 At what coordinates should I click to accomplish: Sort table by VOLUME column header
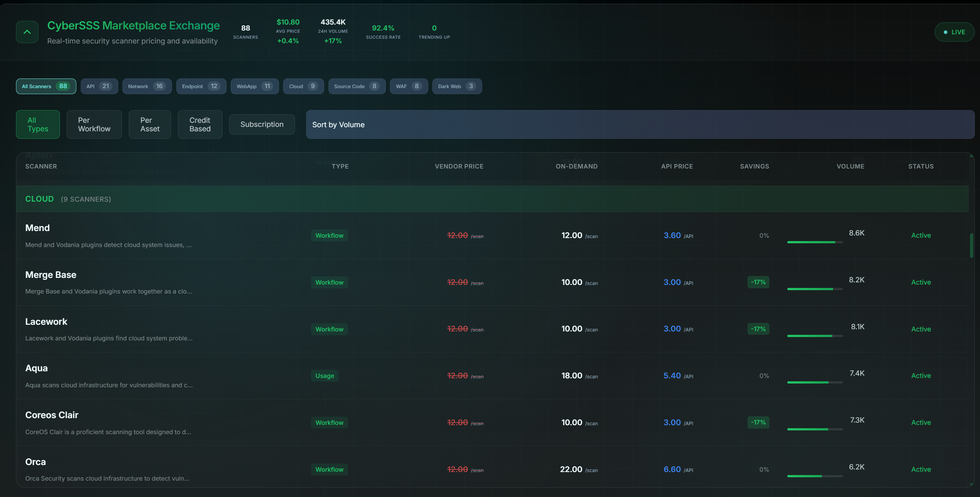(x=850, y=167)
